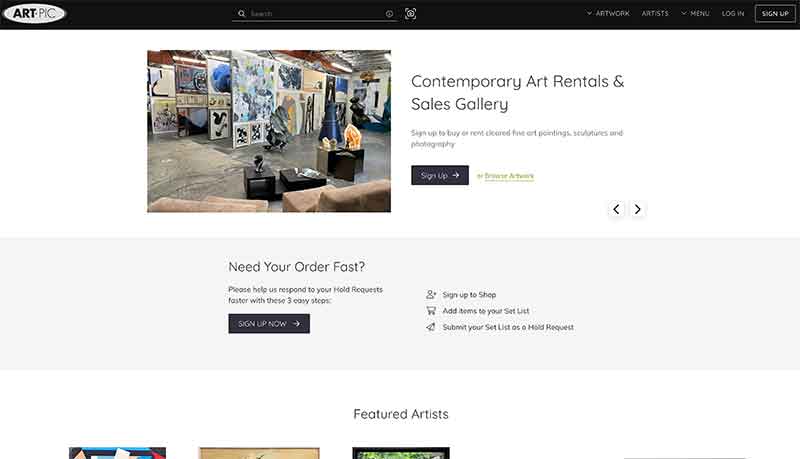
Task: Click the SIGN UP NOW button
Action: click(269, 324)
